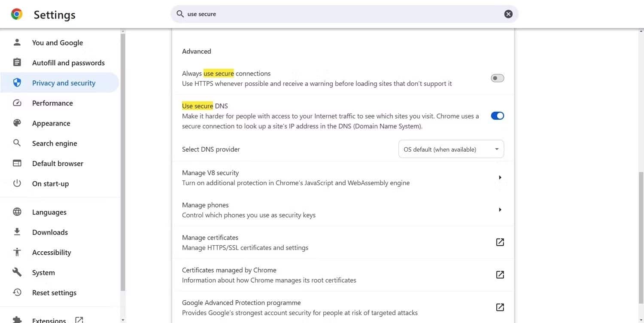The height and width of the screenshot is (323, 644).
Task: Clear the settings search with the X icon
Action: tap(508, 14)
